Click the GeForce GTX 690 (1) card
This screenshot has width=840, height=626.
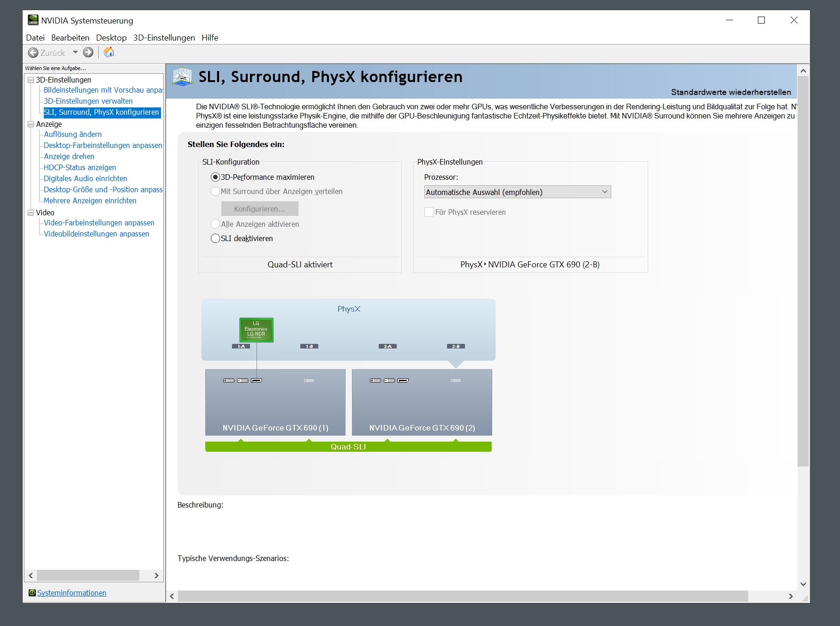coord(275,402)
